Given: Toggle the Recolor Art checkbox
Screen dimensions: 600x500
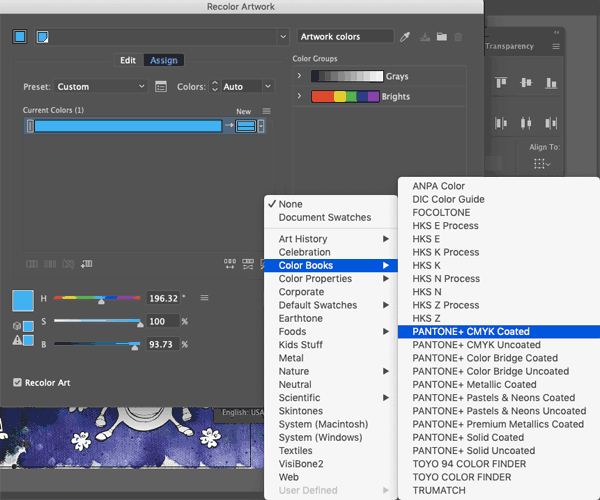Looking at the screenshot, I should 17,383.
